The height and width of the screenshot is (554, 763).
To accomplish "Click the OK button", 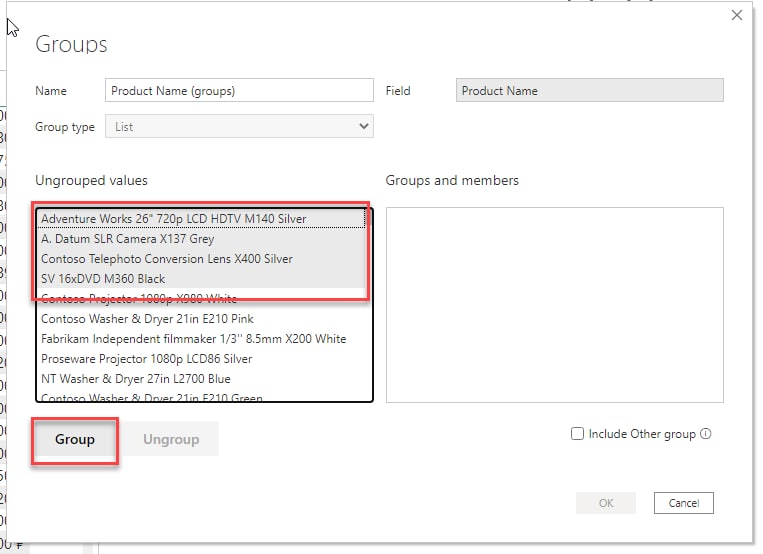I will [606, 503].
